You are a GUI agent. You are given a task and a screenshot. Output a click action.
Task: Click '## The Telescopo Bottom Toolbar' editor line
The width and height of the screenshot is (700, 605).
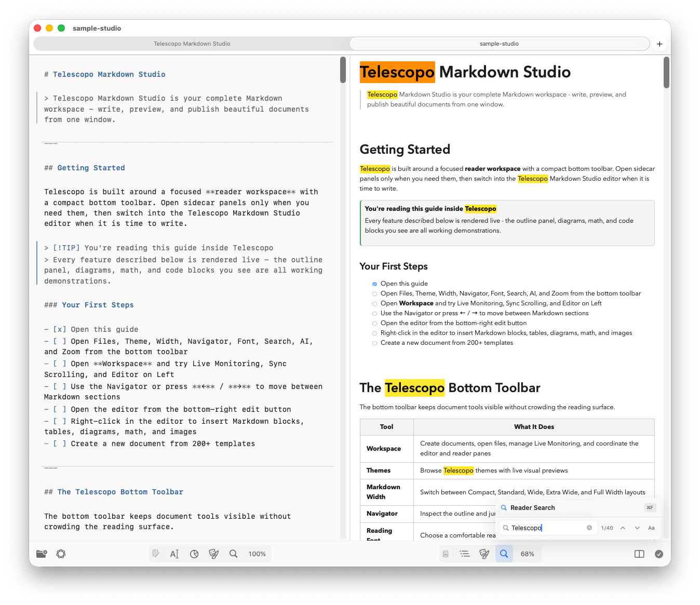114,492
